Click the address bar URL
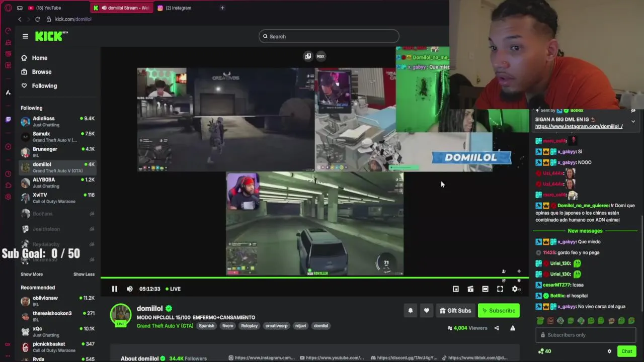The height and width of the screenshot is (362, 644). 73,19
